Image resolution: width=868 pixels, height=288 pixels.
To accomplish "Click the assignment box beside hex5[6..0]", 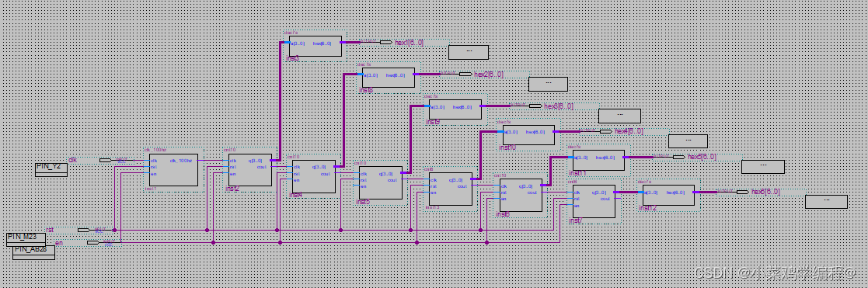I will (763, 166).
